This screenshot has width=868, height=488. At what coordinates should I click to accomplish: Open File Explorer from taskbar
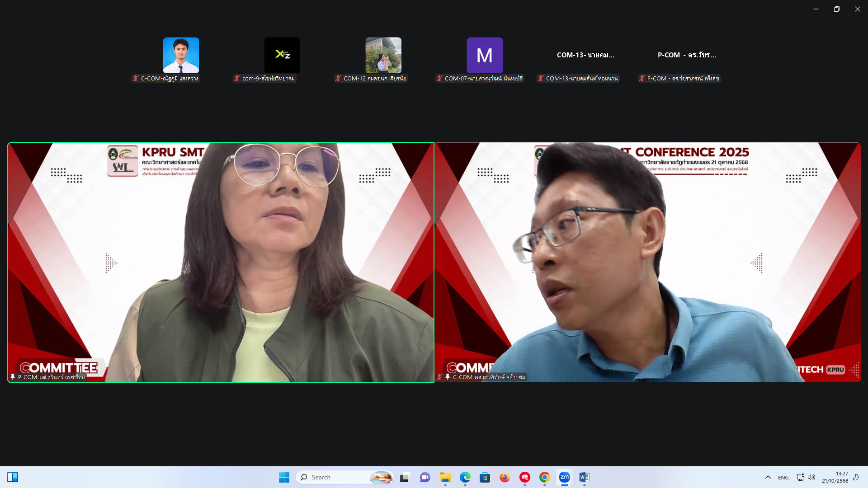[x=445, y=477]
